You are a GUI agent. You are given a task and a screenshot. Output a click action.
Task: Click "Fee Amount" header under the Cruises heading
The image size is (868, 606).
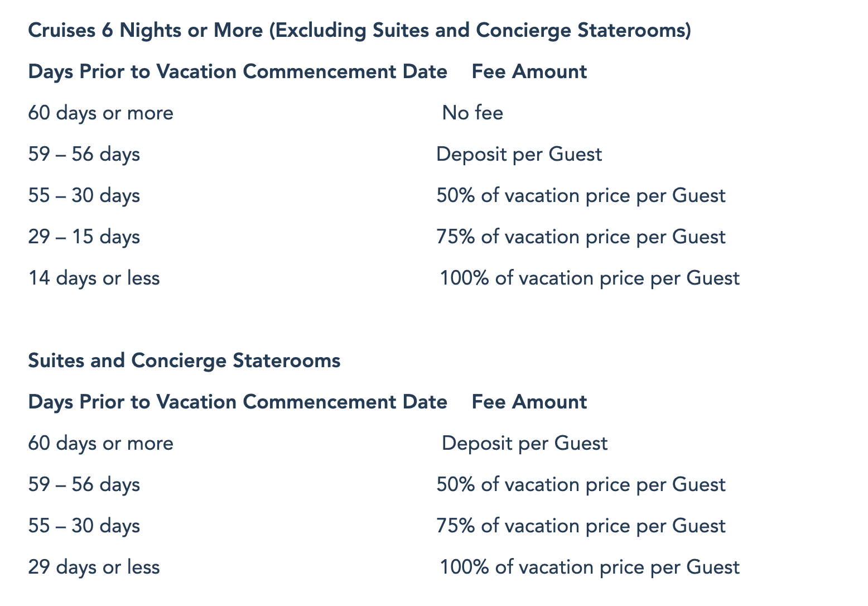click(x=529, y=72)
